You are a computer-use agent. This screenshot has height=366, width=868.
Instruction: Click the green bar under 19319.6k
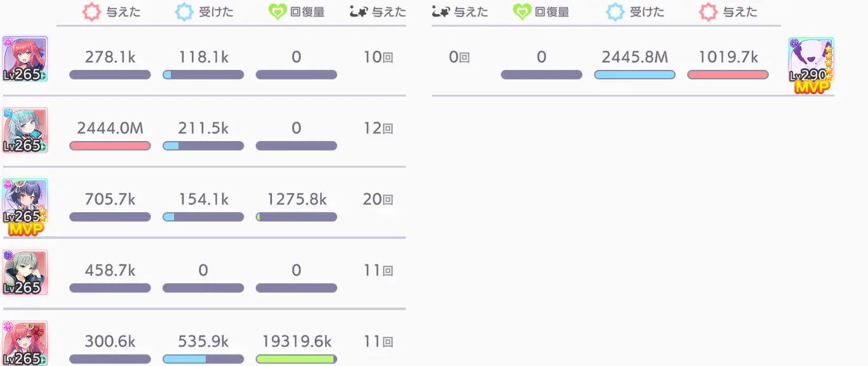297,360
